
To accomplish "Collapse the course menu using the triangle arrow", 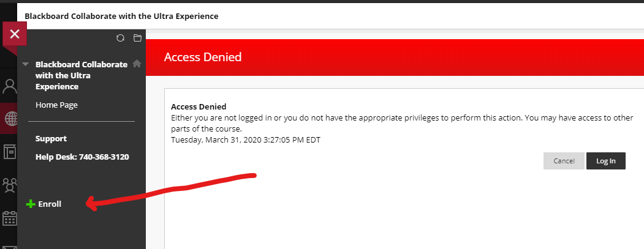I will coord(25,64).
